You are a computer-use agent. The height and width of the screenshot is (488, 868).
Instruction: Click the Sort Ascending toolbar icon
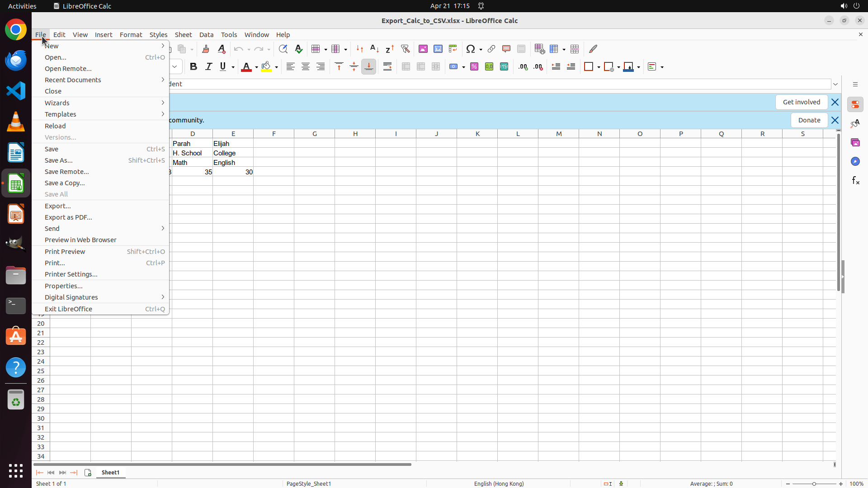coord(374,49)
